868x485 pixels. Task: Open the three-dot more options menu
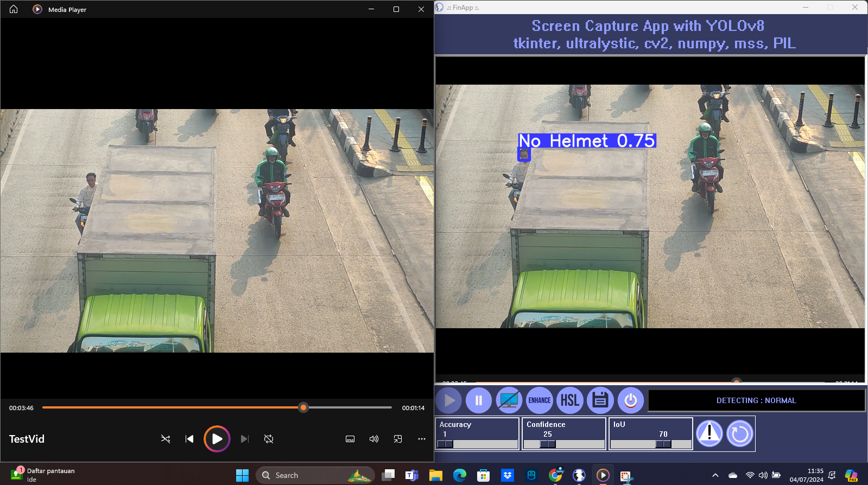[422, 439]
